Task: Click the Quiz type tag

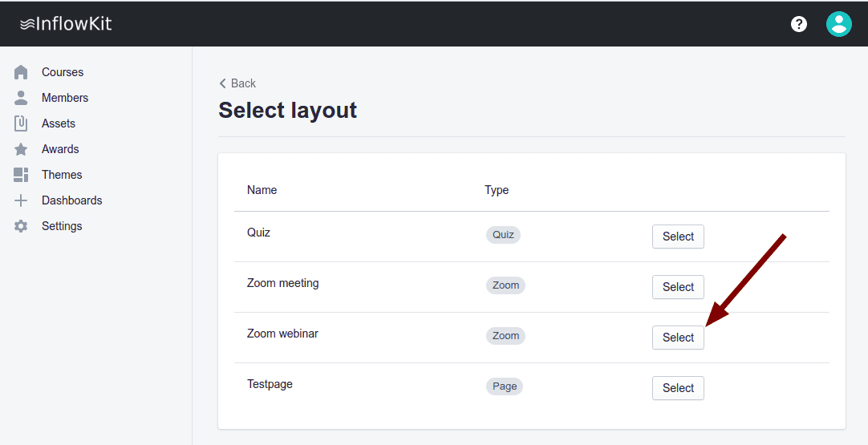Action: (503, 235)
